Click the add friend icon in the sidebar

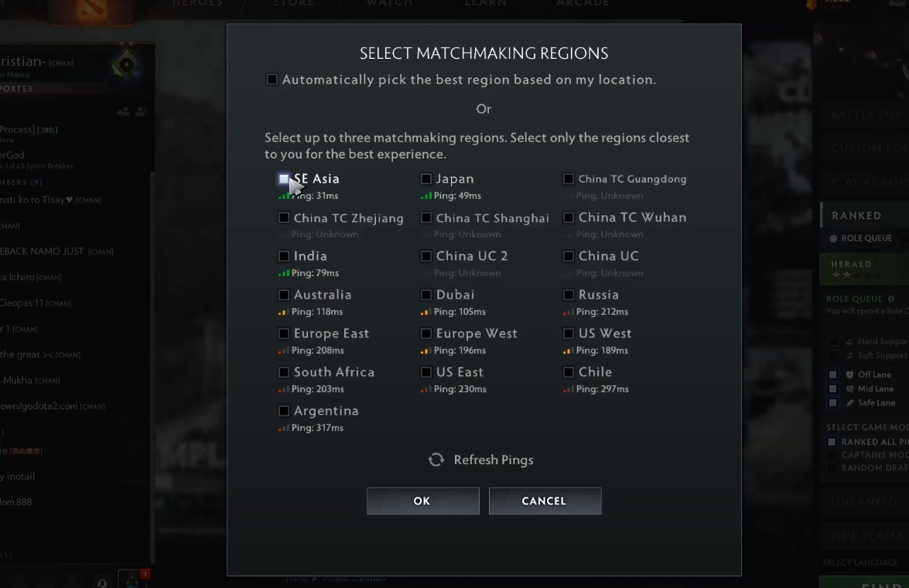click(124, 111)
